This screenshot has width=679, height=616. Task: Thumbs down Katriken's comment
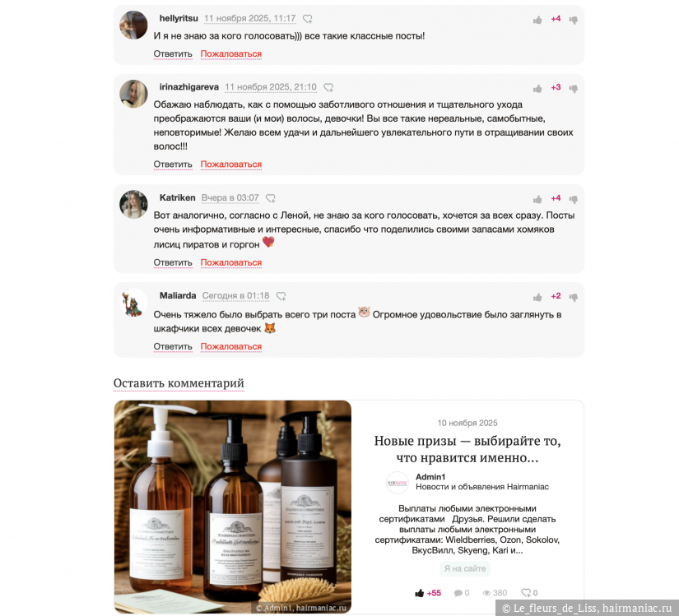pyautogui.click(x=574, y=199)
